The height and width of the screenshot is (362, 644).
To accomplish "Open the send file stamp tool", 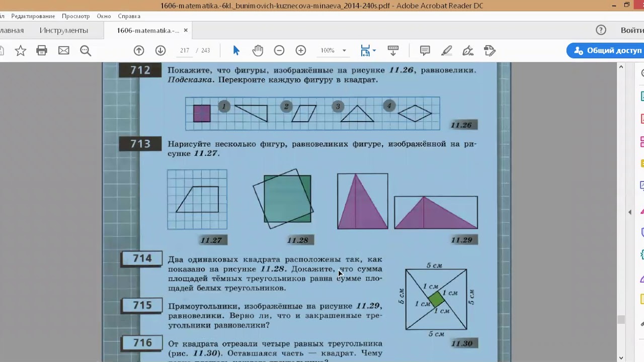I will click(490, 50).
